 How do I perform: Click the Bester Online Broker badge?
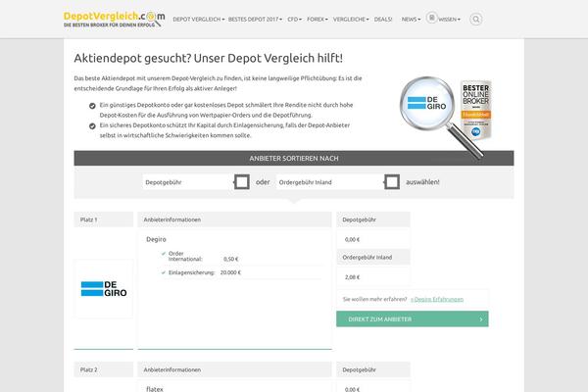click(476, 110)
